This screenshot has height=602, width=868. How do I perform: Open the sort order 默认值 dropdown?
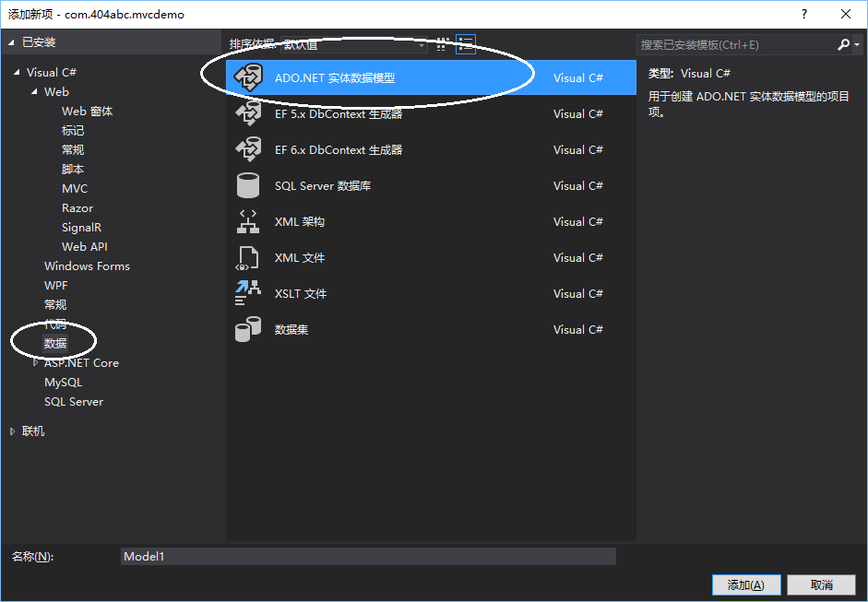pos(353,45)
